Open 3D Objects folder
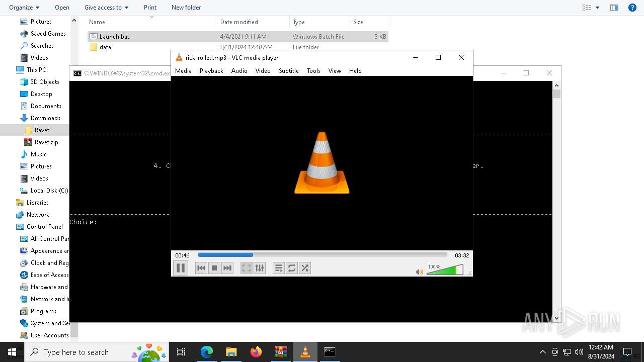Screen dimensions: 644x362 tap(45, 82)
